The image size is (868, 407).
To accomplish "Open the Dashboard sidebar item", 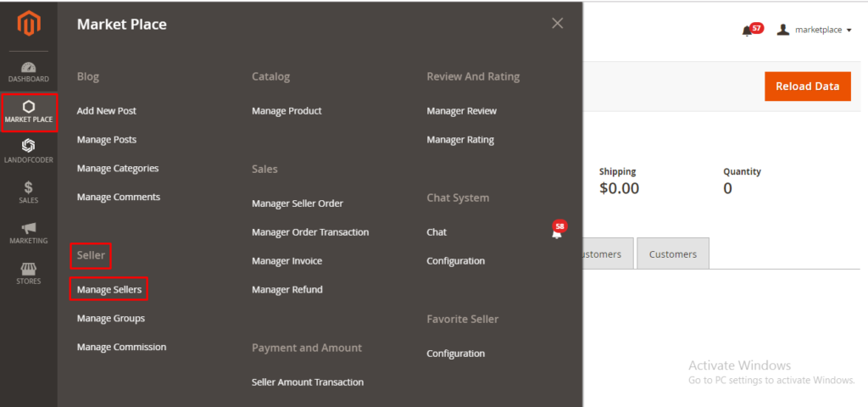I will tap(29, 72).
